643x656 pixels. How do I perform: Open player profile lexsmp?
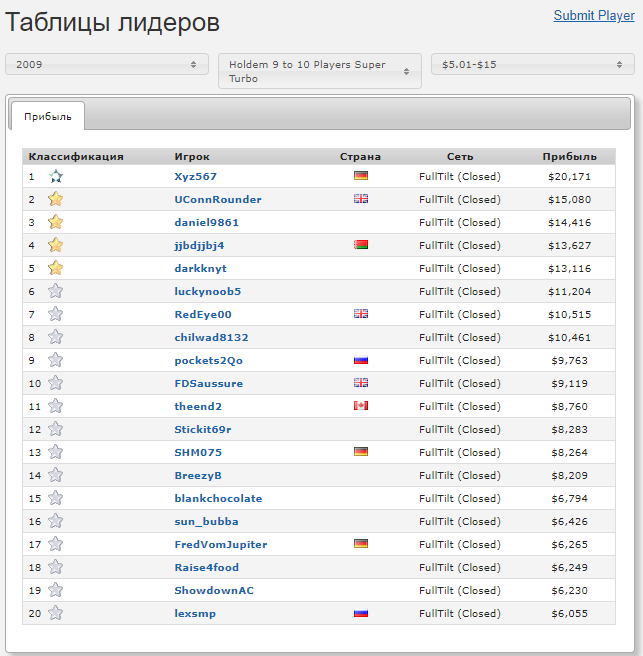pyautogui.click(x=195, y=614)
